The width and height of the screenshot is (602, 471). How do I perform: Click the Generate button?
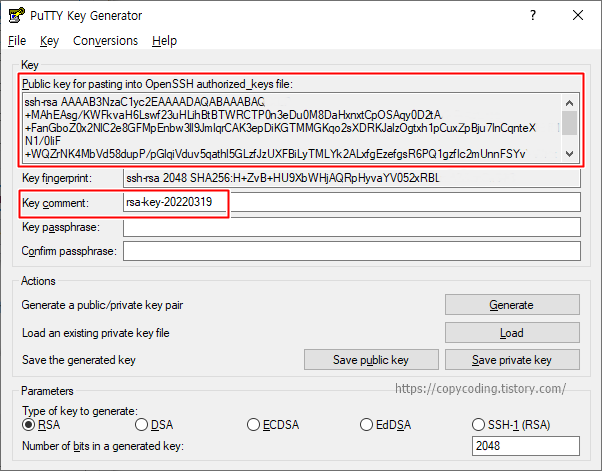pos(512,305)
